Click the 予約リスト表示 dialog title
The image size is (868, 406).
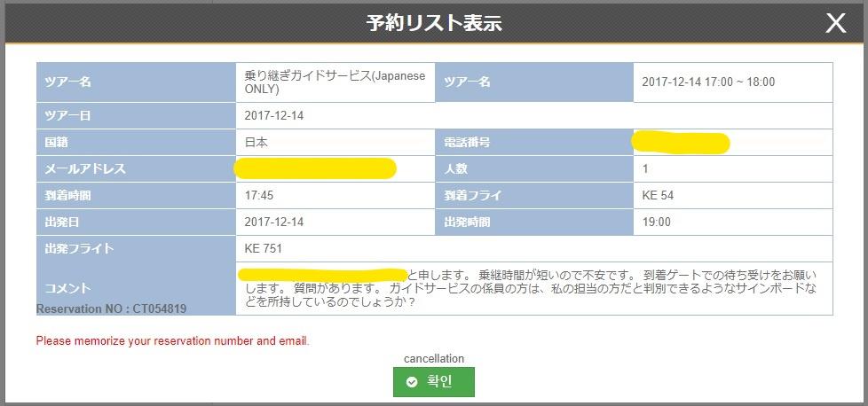[434, 23]
